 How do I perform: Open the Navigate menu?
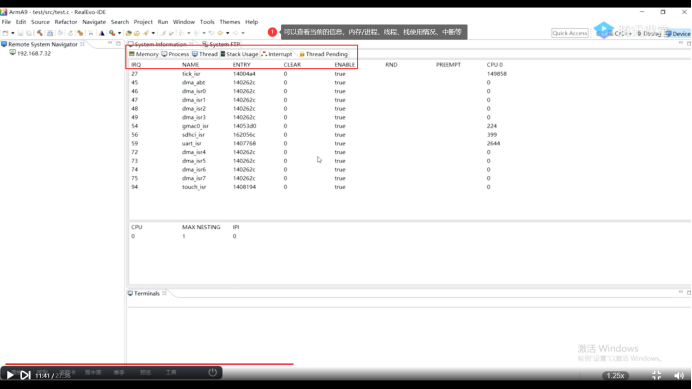(94, 22)
